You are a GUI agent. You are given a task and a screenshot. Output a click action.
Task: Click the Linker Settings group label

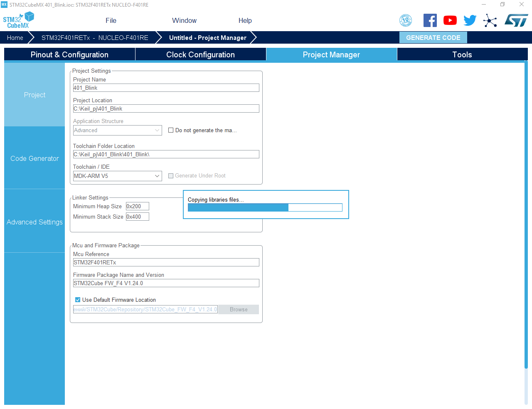click(90, 197)
